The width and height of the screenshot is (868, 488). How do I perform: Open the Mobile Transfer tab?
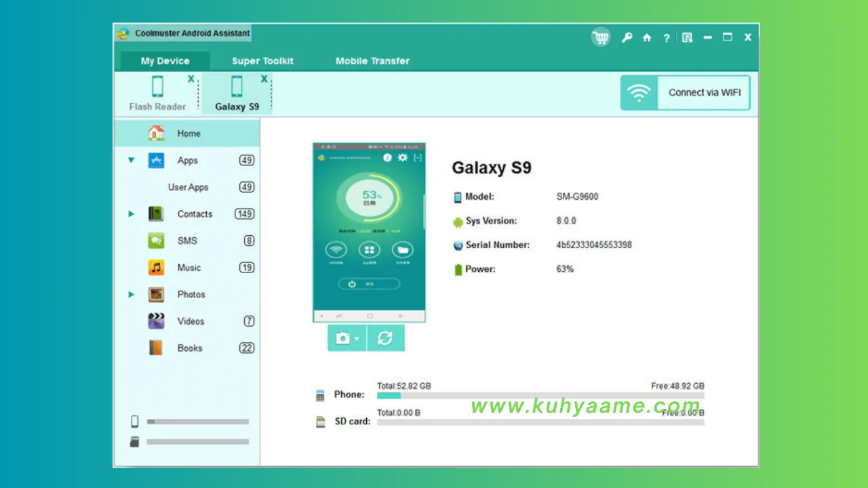[372, 60]
